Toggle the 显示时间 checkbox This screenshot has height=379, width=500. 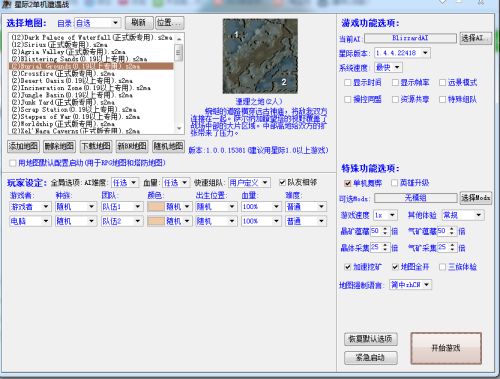coord(347,82)
